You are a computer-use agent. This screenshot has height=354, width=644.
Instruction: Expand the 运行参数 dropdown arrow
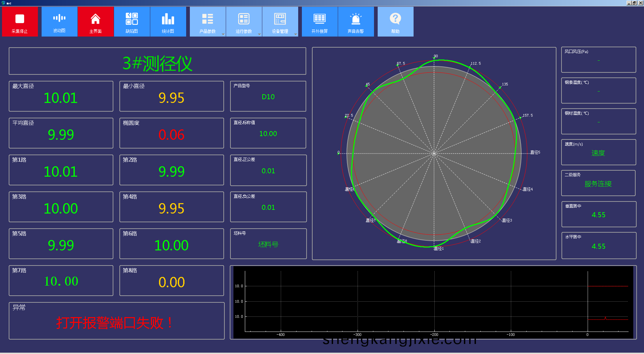coord(259,34)
